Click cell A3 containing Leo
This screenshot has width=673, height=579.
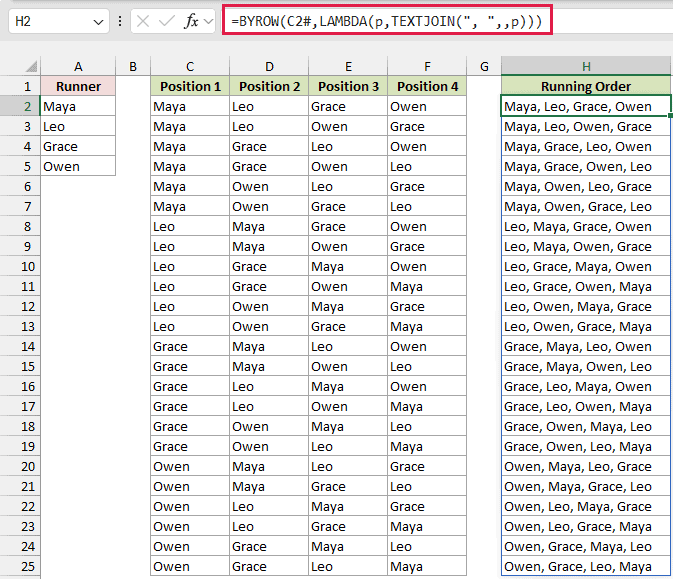[x=78, y=126]
